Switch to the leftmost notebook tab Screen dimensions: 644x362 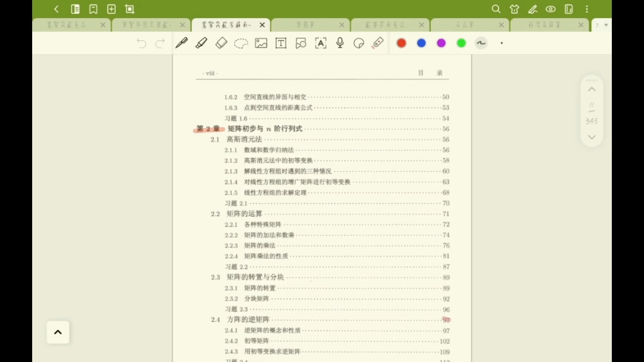coord(67,25)
